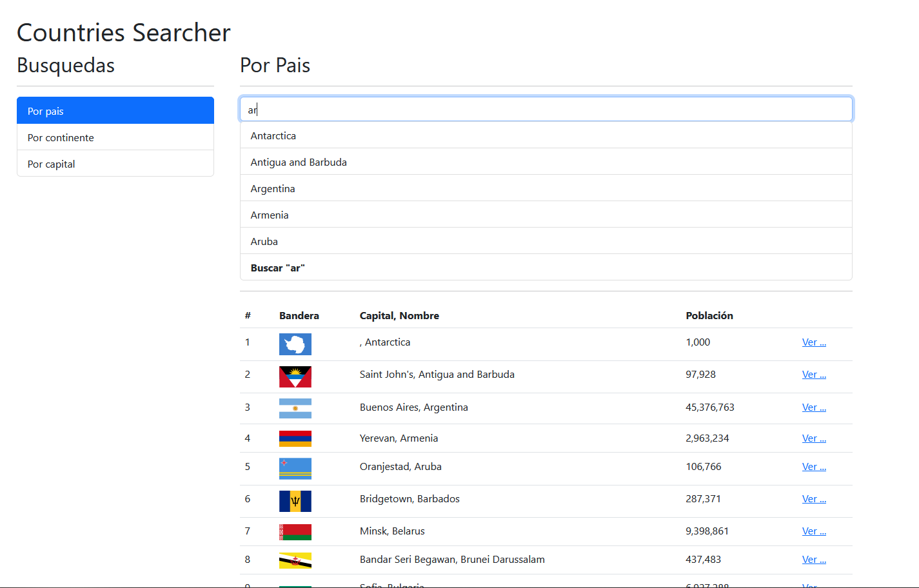Click the Buenos Aires, Argentina cell

click(414, 407)
